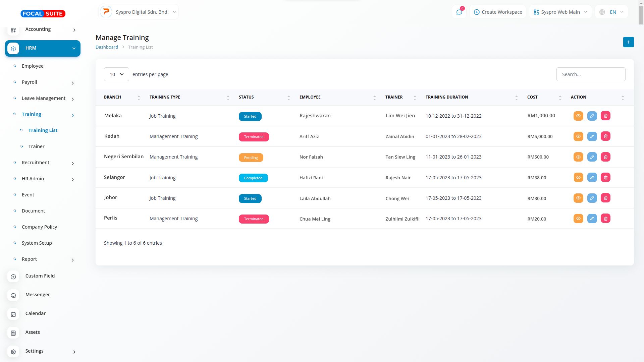Open the entries per page dropdown
644x362 pixels.
point(116,74)
